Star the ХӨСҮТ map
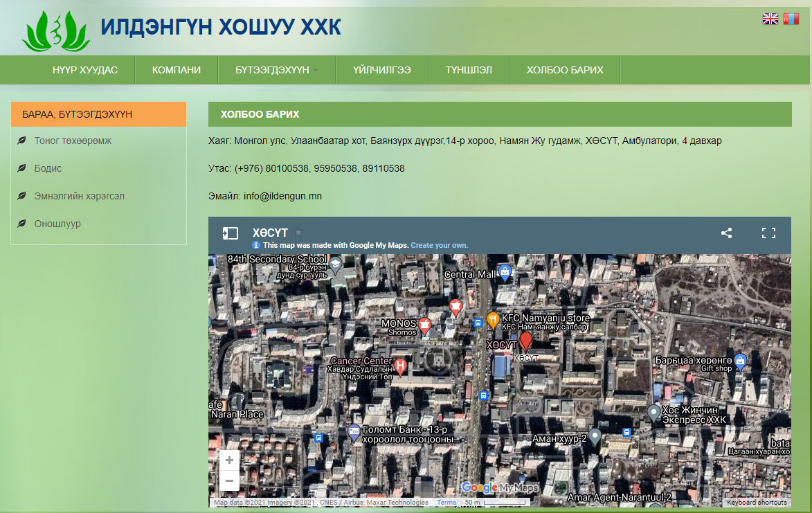This screenshot has height=513, width=812. tap(298, 233)
